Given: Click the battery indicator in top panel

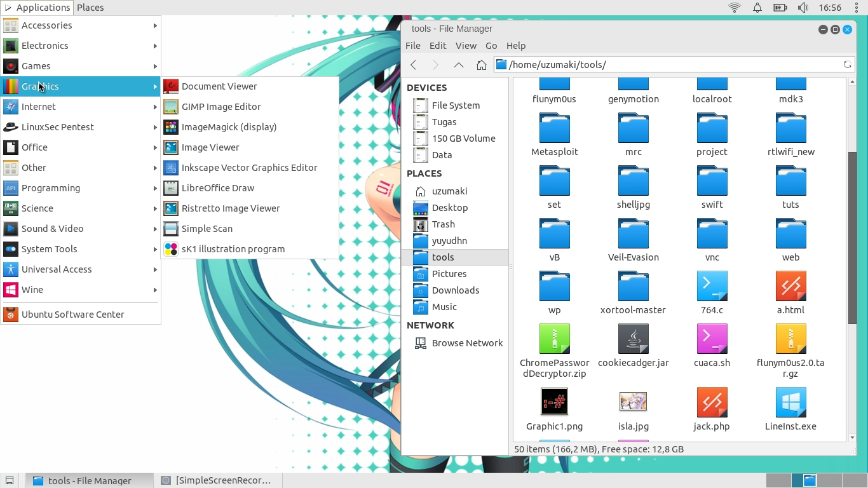Looking at the screenshot, I should pos(780,8).
